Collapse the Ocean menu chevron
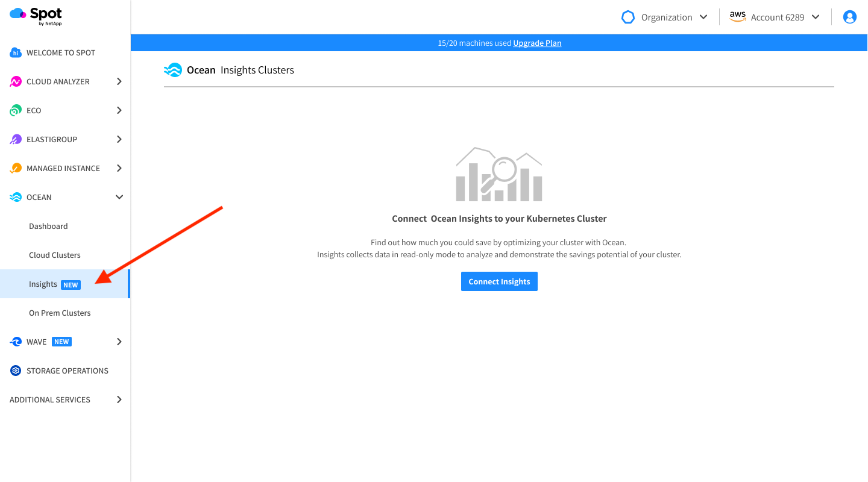Viewport: 868px width, 482px height. point(119,197)
